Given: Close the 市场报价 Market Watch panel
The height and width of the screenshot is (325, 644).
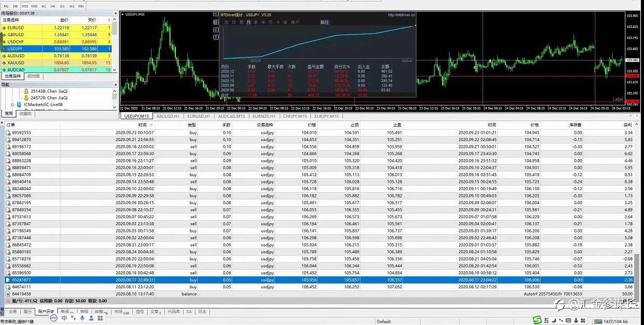Looking at the screenshot, I should (115, 13).
